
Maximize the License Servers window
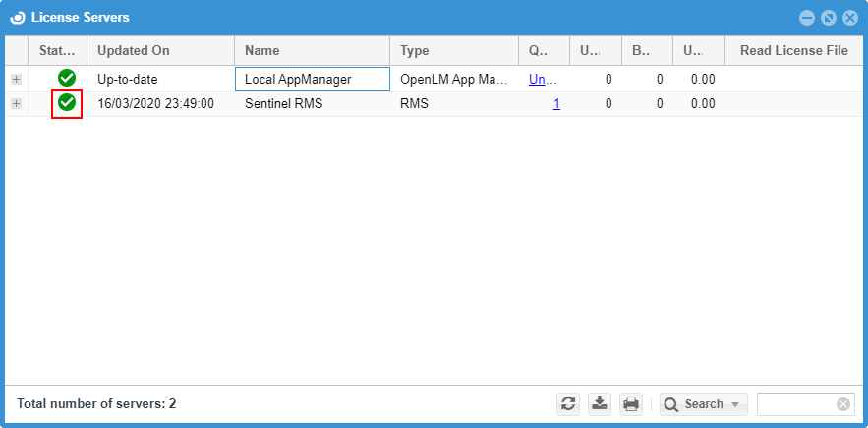click(829, 18)
